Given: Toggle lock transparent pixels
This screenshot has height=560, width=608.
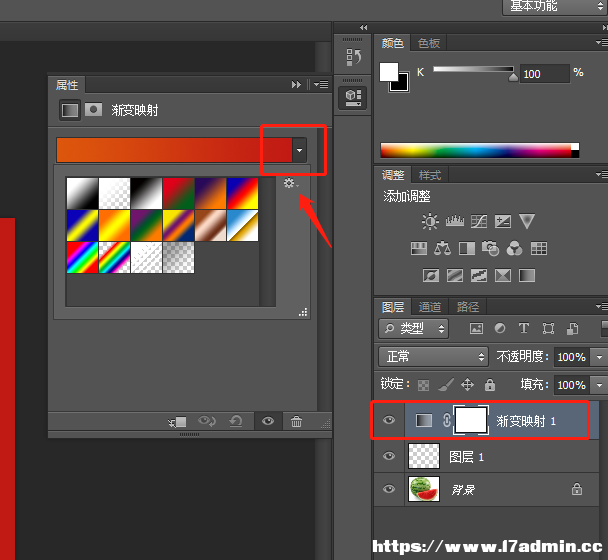Looking at the screenshot, I should 423,385.
